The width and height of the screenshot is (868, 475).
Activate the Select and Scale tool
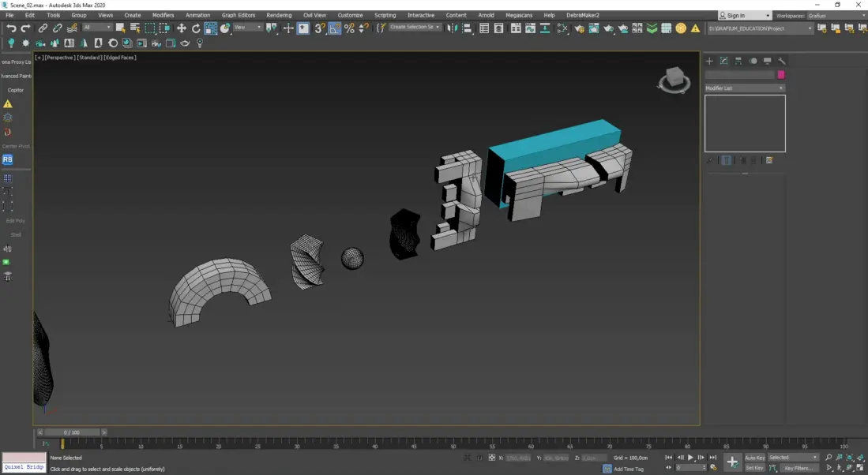point(210,28)
